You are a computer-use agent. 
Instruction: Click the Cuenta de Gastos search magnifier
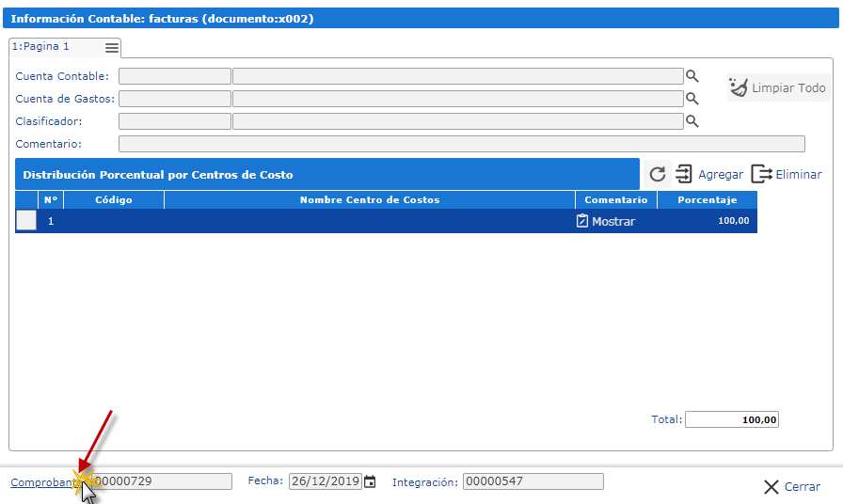pyautogui.click(x=692, y=99)
